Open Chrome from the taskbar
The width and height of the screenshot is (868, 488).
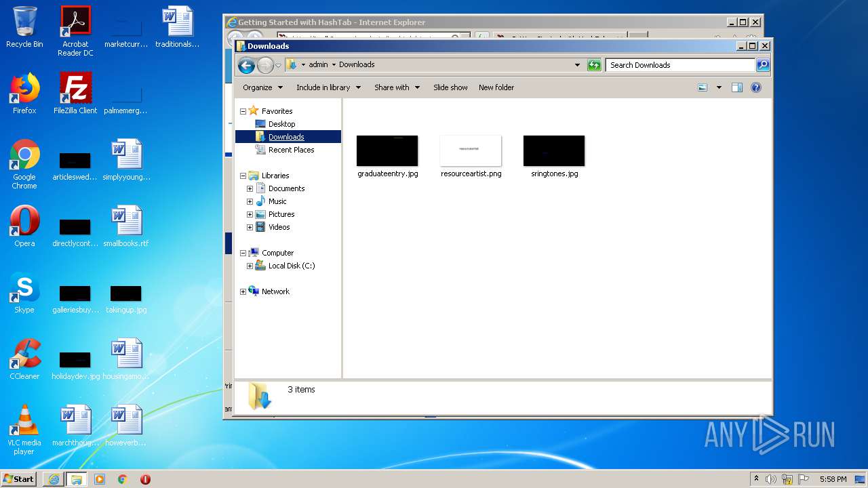pyautogui.click(x=123, y=479)
